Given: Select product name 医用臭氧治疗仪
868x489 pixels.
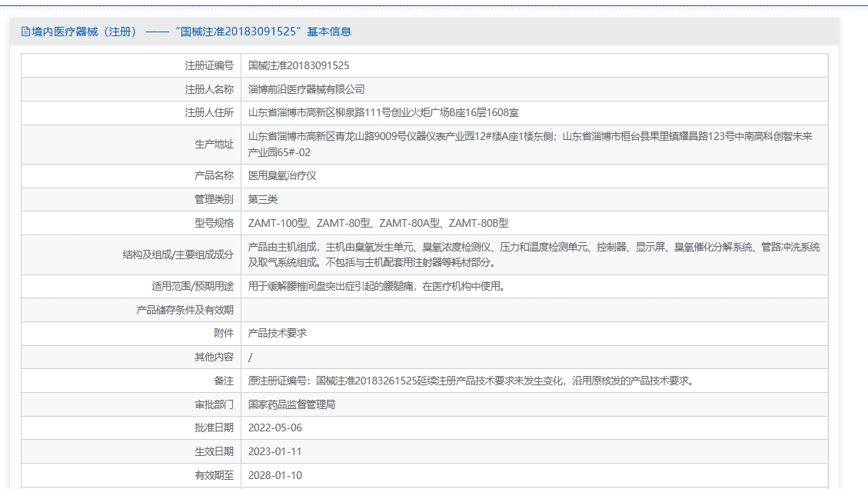Looking at the screenshot, I should click(281, 175).
